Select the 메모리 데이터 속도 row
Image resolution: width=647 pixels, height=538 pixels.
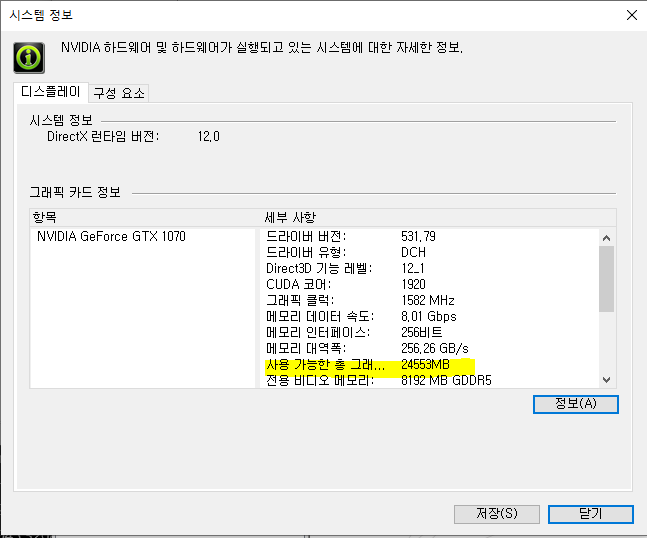tap(429, 316)
